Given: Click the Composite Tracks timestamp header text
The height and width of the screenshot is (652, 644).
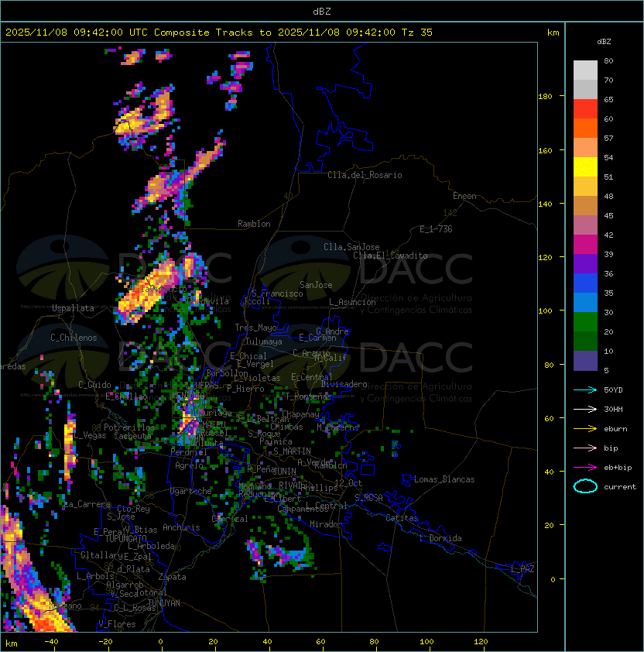Looking at the screenshot, I should [219, 33].
